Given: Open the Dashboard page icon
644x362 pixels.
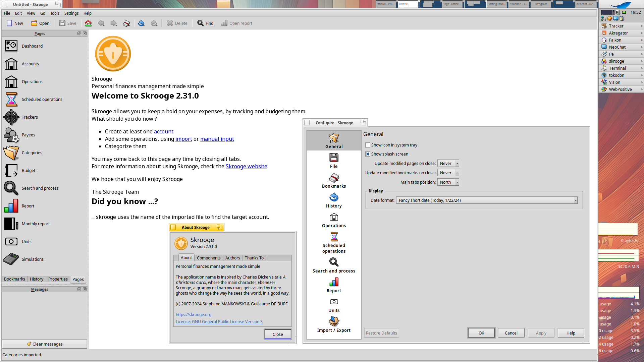Looking at the screenshot, I should click(11, 46).
